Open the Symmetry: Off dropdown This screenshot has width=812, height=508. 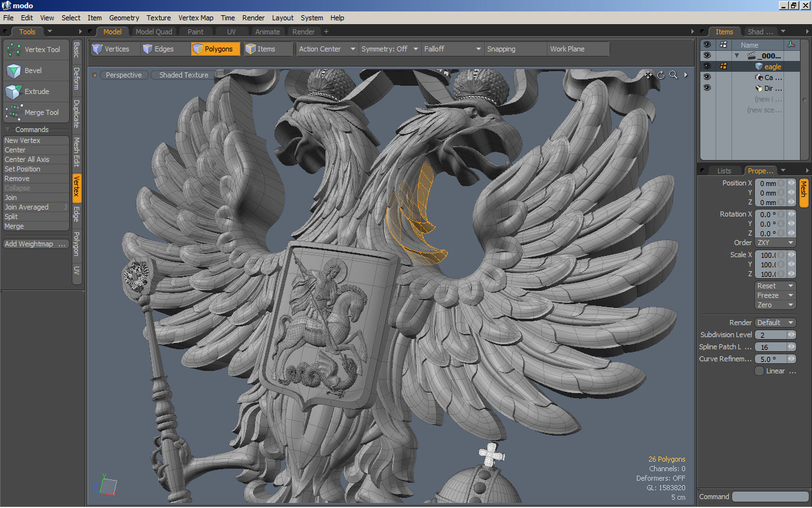[x=390, y=49]
